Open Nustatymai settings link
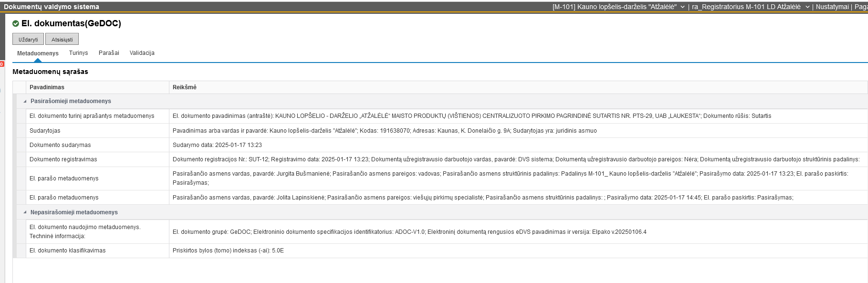The image size is (868, 283). click(832, 7)
